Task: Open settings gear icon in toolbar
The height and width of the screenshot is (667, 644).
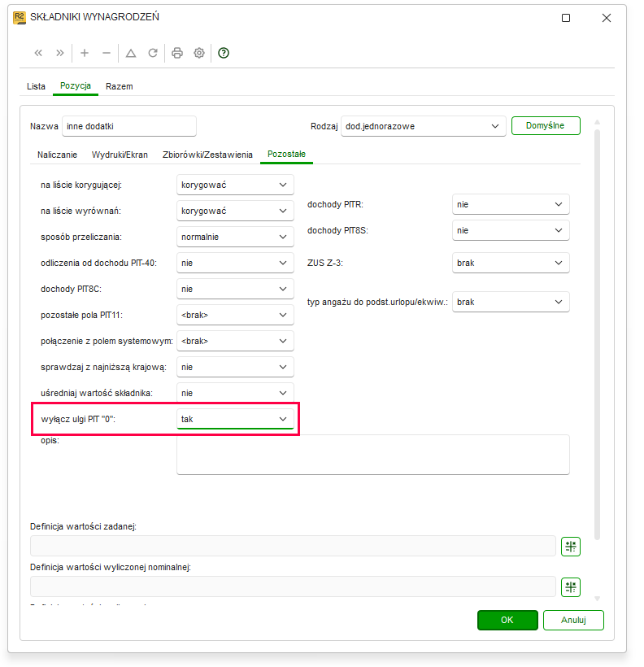Action: click(199, 53)
